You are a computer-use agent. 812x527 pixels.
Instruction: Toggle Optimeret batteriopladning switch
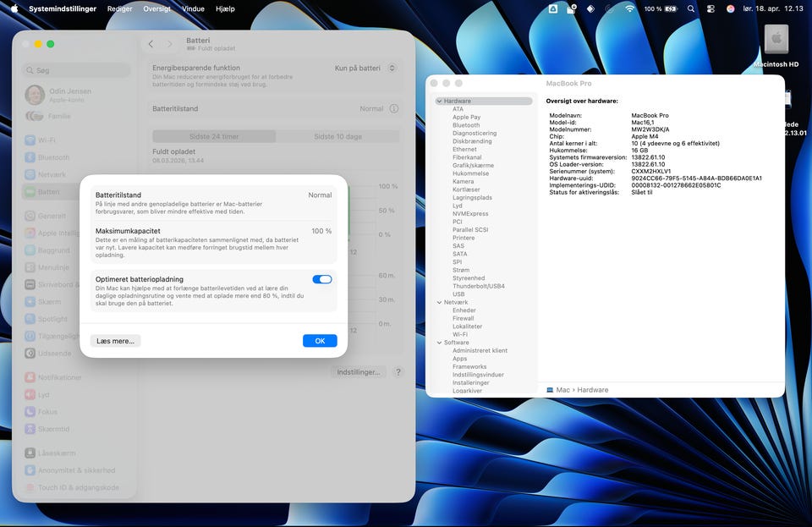point(321,279)
